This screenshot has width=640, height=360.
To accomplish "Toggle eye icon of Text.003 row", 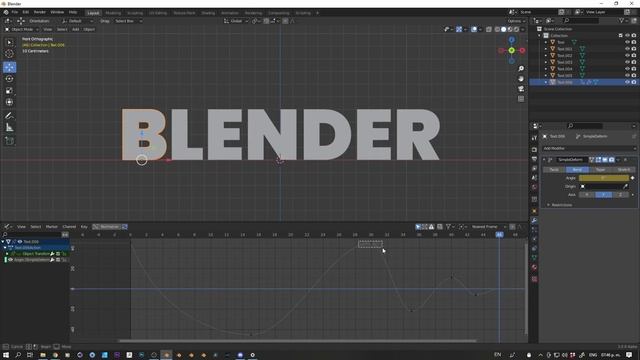I will (627, 62).
